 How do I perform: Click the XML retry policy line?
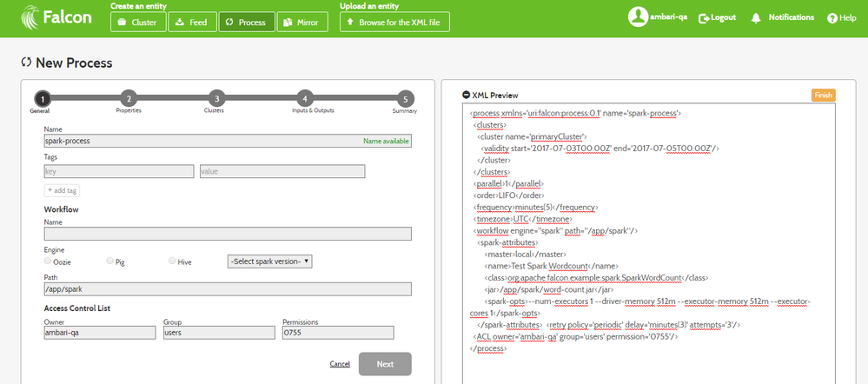point(643,325)
